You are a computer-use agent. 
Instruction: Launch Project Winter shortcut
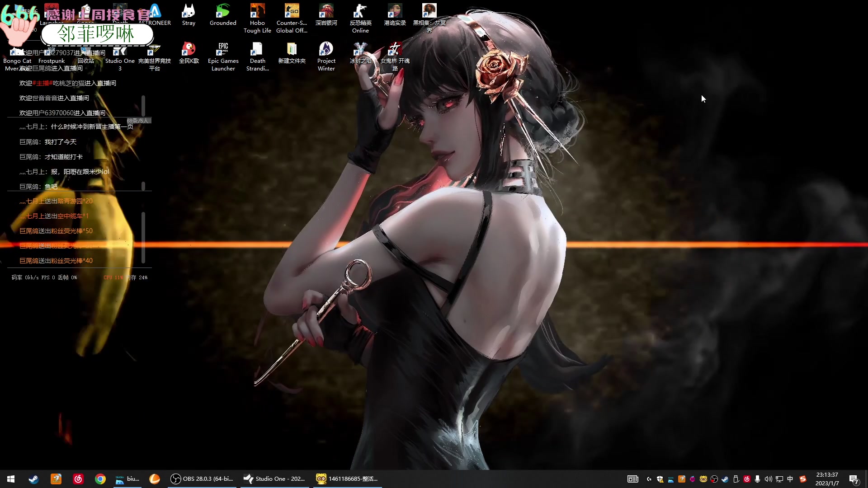coord(326,56)
